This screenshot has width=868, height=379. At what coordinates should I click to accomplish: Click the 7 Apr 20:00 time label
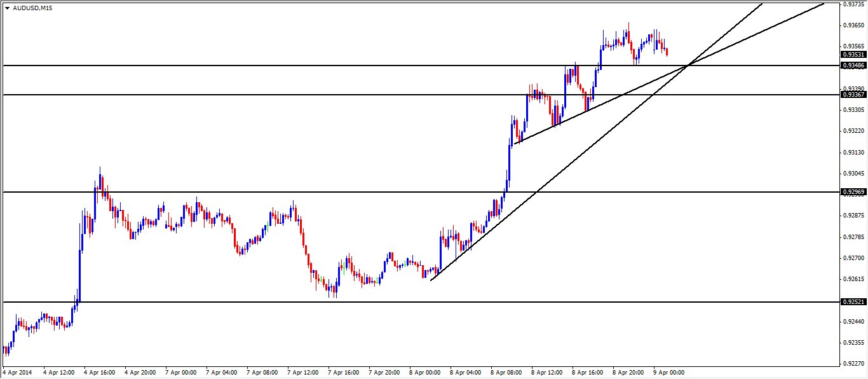point(384,373)
